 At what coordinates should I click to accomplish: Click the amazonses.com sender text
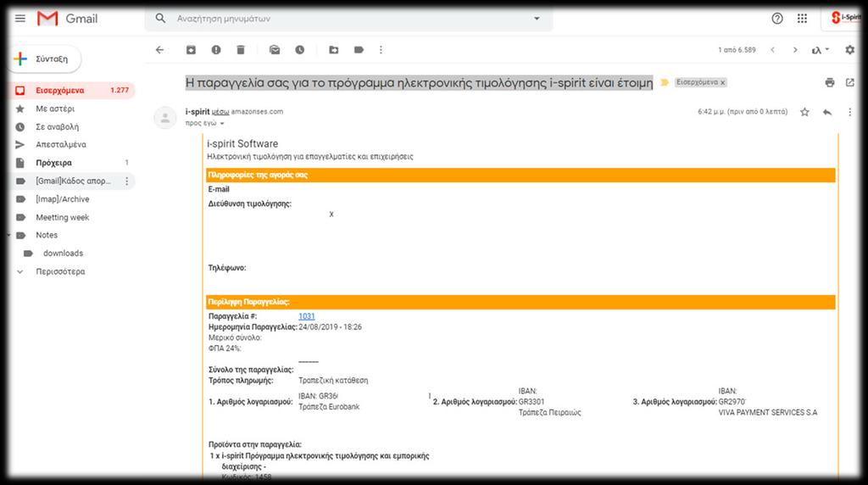pos(257,111)
